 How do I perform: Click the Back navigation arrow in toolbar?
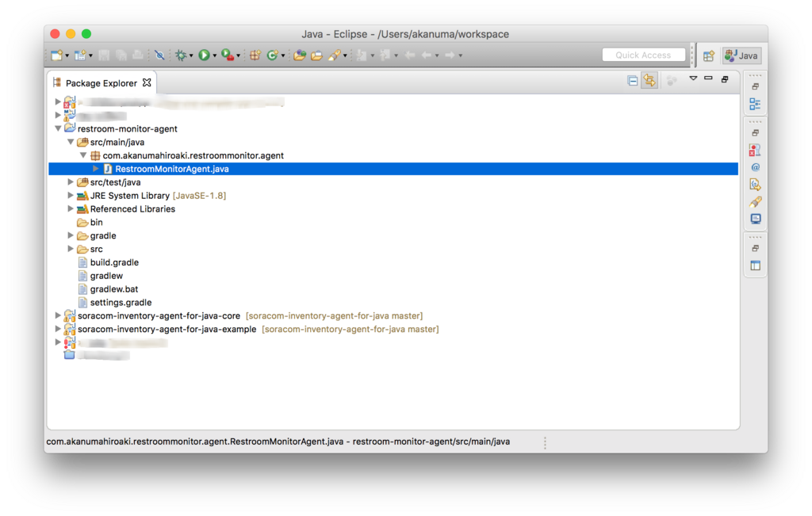[x=427, y=55]
